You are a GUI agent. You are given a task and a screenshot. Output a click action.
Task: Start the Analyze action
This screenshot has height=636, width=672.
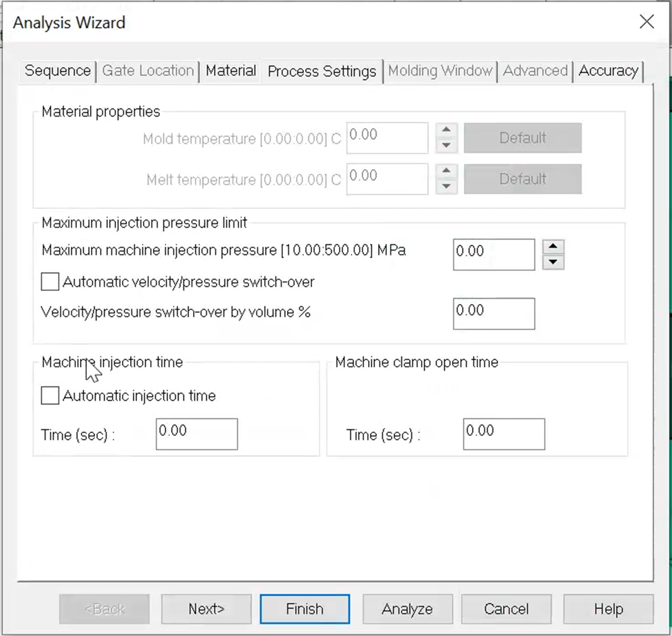[407, 609]
